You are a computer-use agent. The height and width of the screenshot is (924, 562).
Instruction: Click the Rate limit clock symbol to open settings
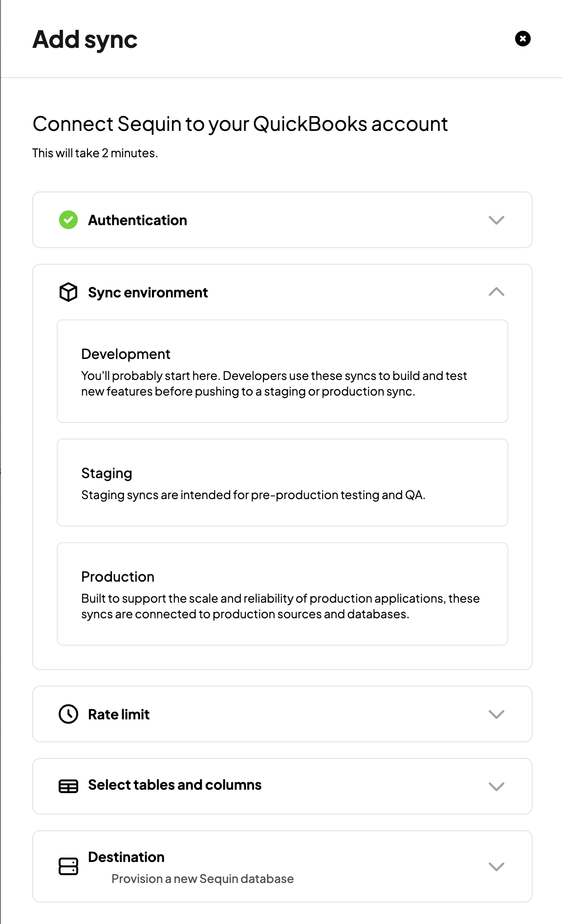pos(68,714)
